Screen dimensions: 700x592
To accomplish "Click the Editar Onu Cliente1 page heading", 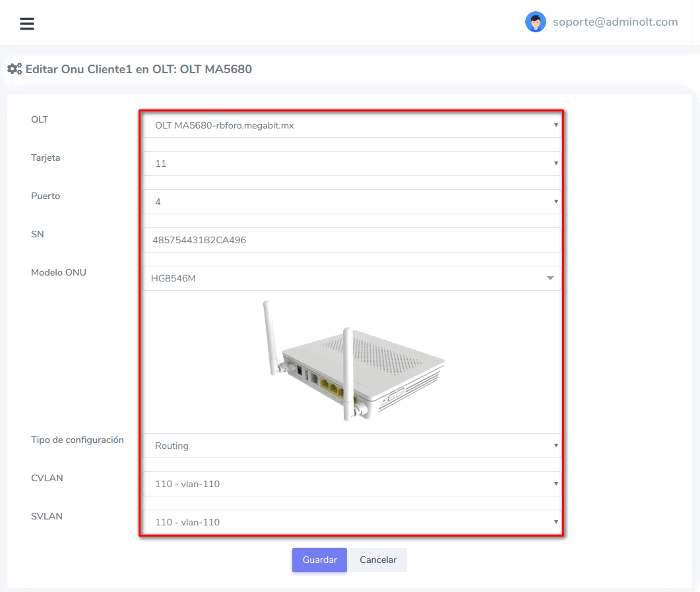I will pos(139,69).
